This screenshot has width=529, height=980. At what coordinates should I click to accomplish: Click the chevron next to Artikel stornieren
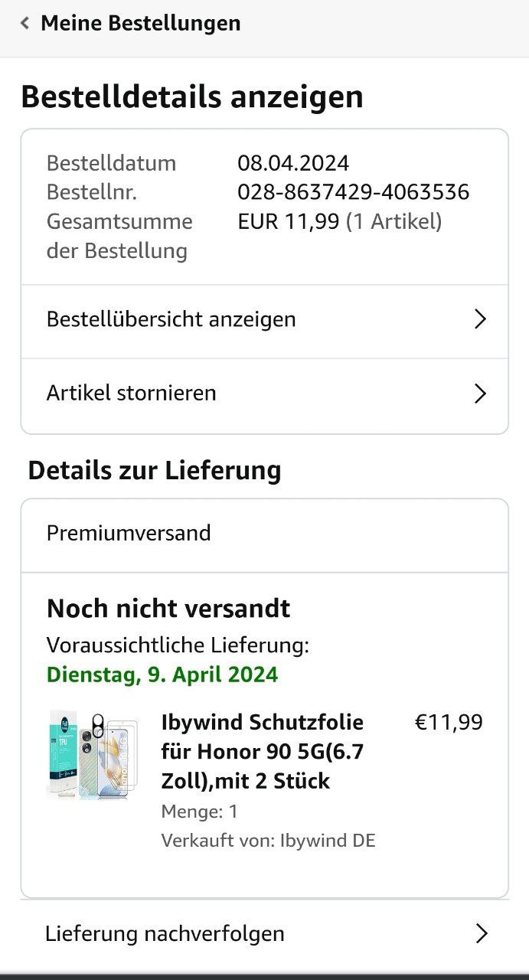point(480,394)
